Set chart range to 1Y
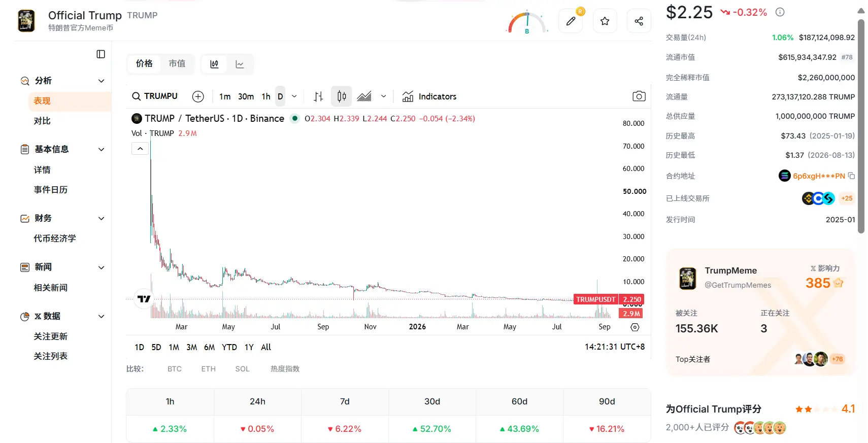The height and width of the screenshot is (443, 868). 249,347
